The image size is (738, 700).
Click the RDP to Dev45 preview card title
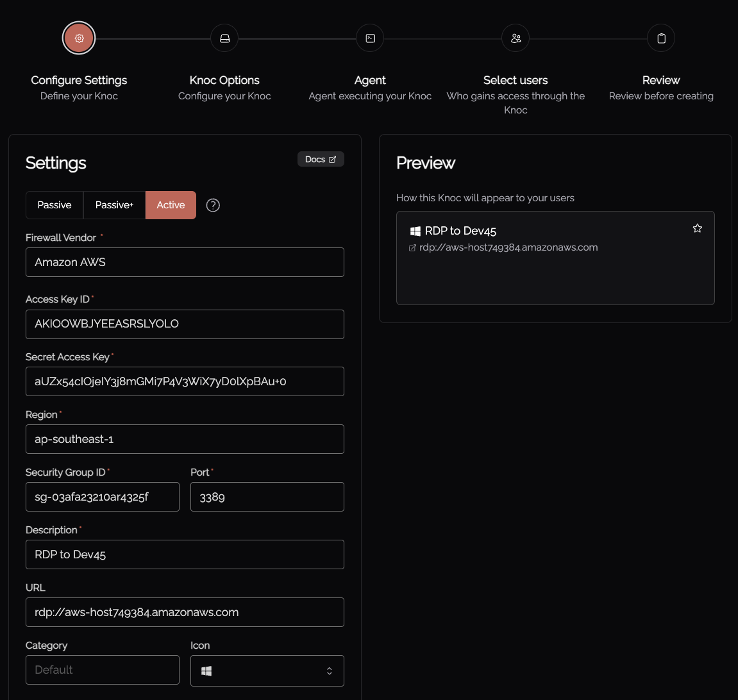[461, 231]
